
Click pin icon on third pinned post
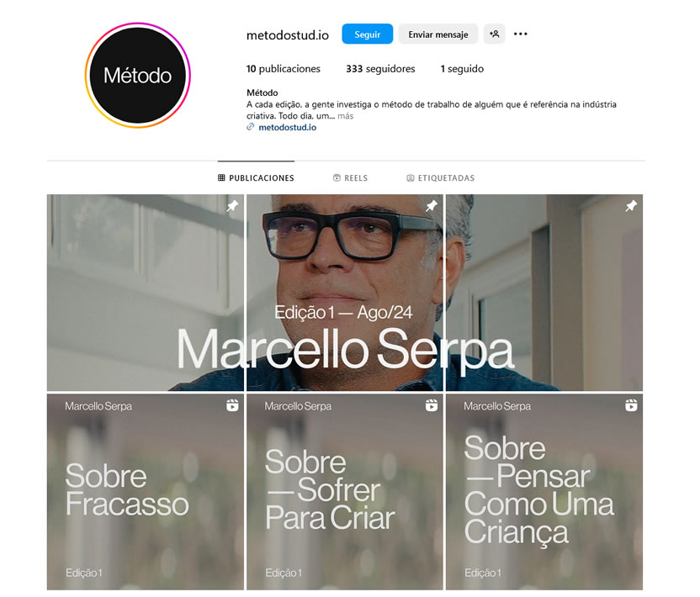point(631,206)
